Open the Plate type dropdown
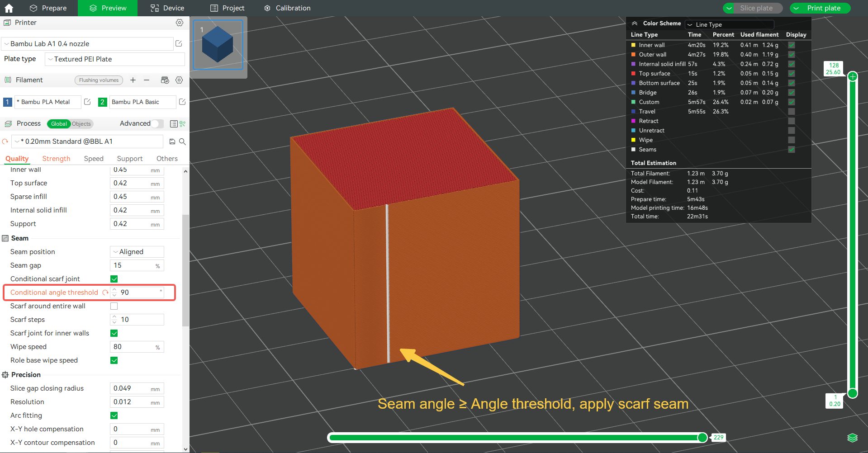The height and width of the screenshot is (453, 868). pos(115,59)
